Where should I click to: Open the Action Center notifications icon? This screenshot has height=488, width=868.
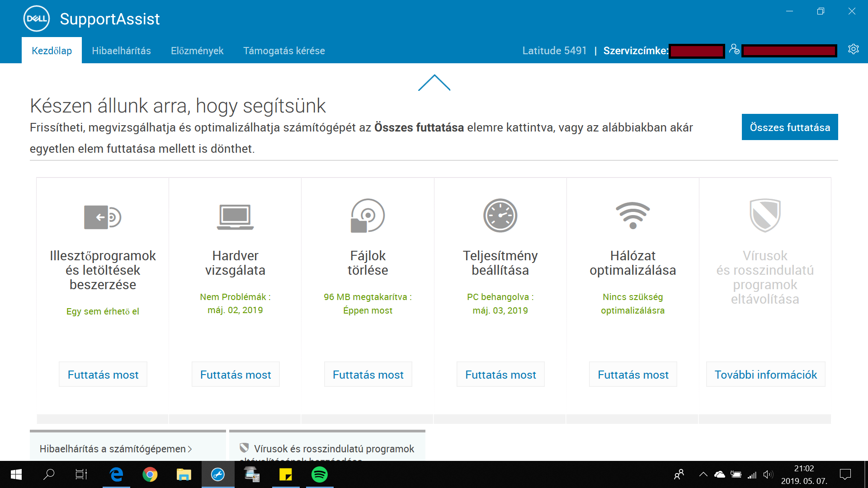845,474
